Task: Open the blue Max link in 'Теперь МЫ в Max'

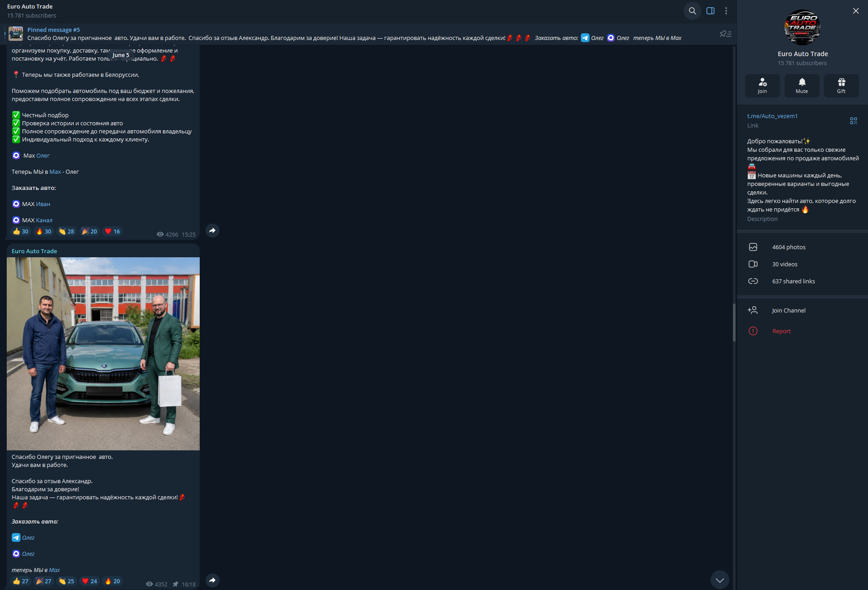Action: click(x=55, y=172)
